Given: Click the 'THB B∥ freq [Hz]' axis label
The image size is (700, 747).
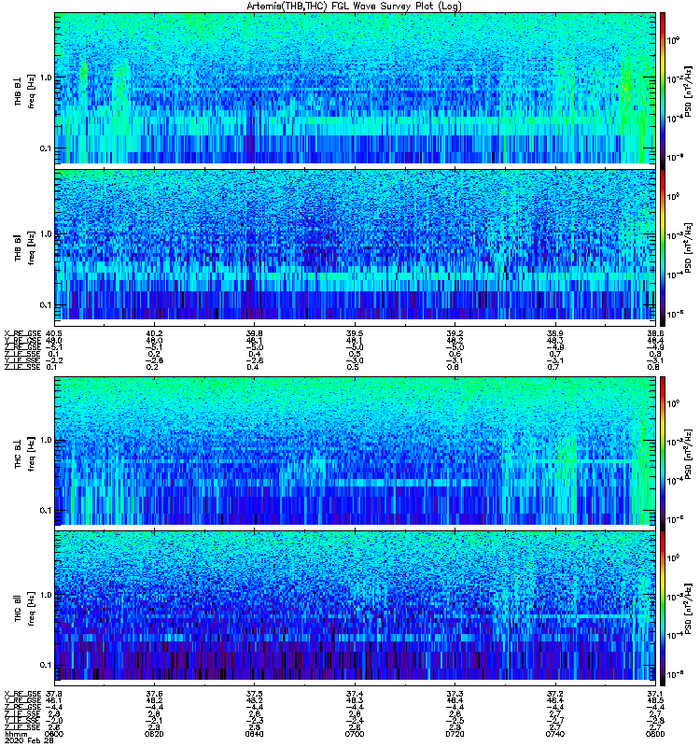Looking at the screenshot, I should point(25,247).
